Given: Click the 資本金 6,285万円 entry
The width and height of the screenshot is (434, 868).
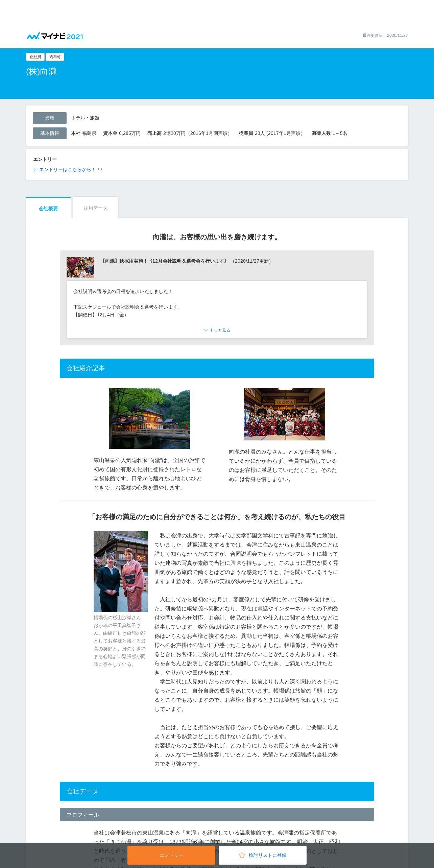Looking at the screenshot, I should (x=122, y=133).
